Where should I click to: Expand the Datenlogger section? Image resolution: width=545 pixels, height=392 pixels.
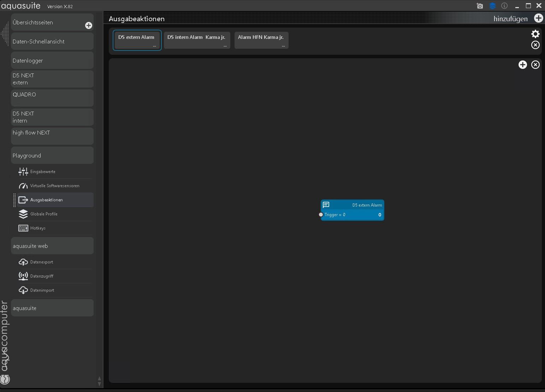[x=52, y=60]
